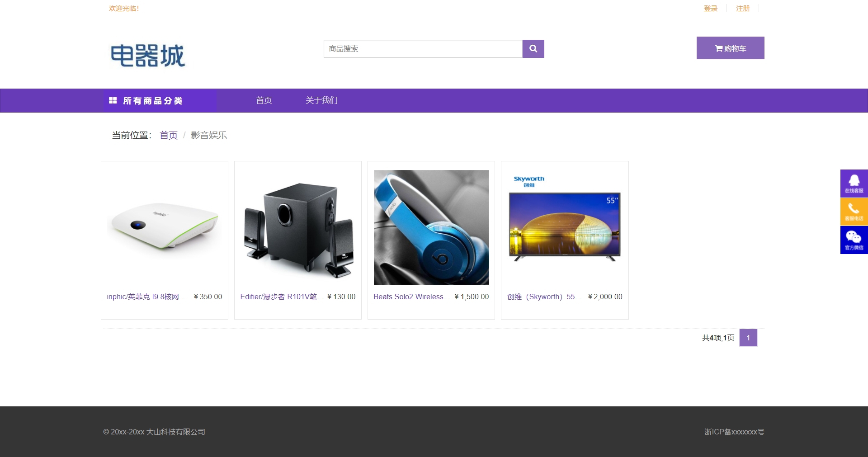Click the 浙ICP备xxxxxxx号 footer text
This screenshot has height=457, width=868.
coord(734,432)
